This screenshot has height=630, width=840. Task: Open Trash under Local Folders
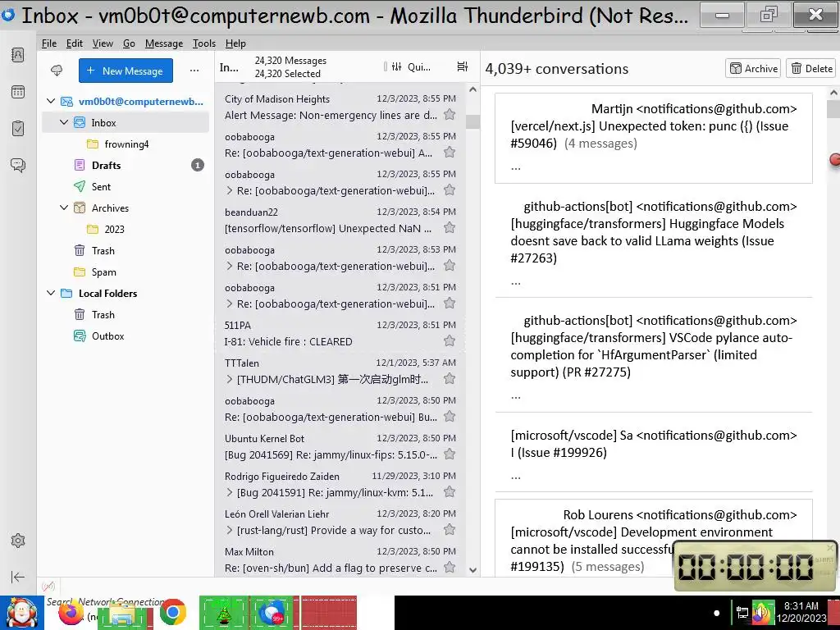[x=126, y=314]
